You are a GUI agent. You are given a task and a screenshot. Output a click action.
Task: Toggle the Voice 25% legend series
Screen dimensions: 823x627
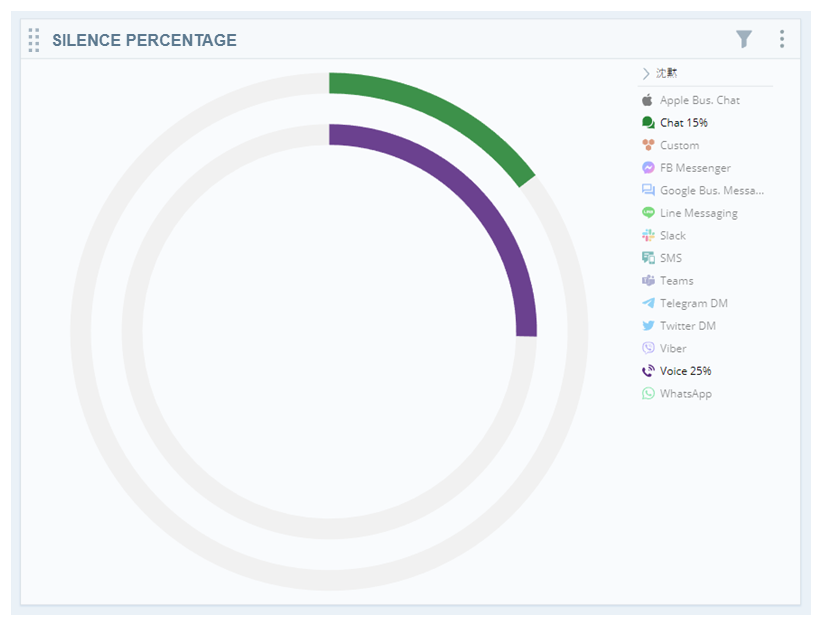point(676,371)
